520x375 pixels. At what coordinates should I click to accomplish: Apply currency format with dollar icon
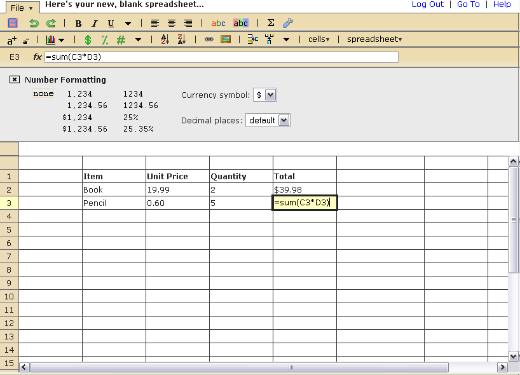(88, 40)
